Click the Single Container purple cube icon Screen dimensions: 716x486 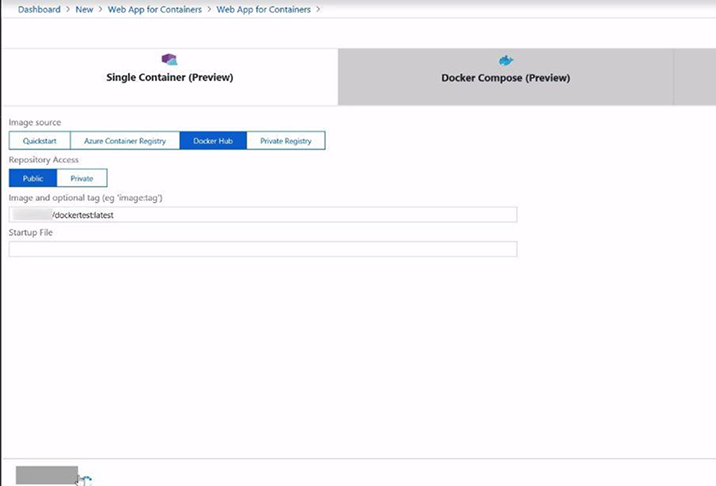(x=169, y=60)
